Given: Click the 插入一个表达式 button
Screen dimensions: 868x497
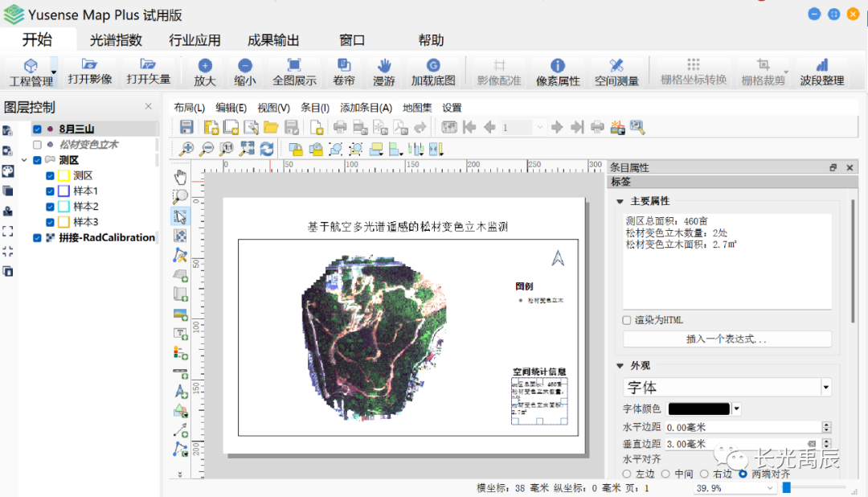Looking at the screenshot, I should [x=727, y=339].
